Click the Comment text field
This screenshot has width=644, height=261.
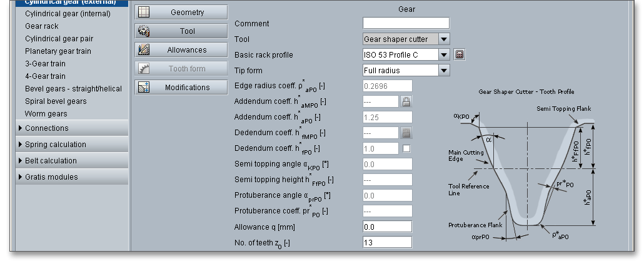coord(406,24)
